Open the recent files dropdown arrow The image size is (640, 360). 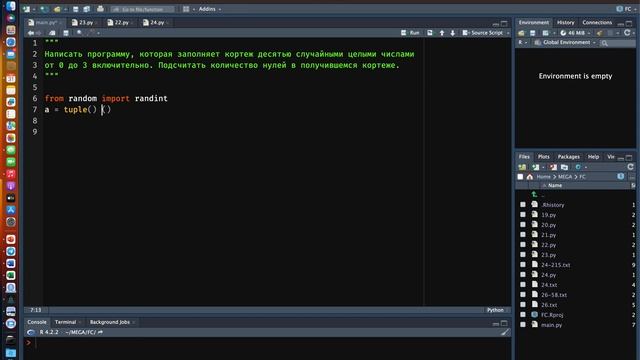(x=65, y=9)
